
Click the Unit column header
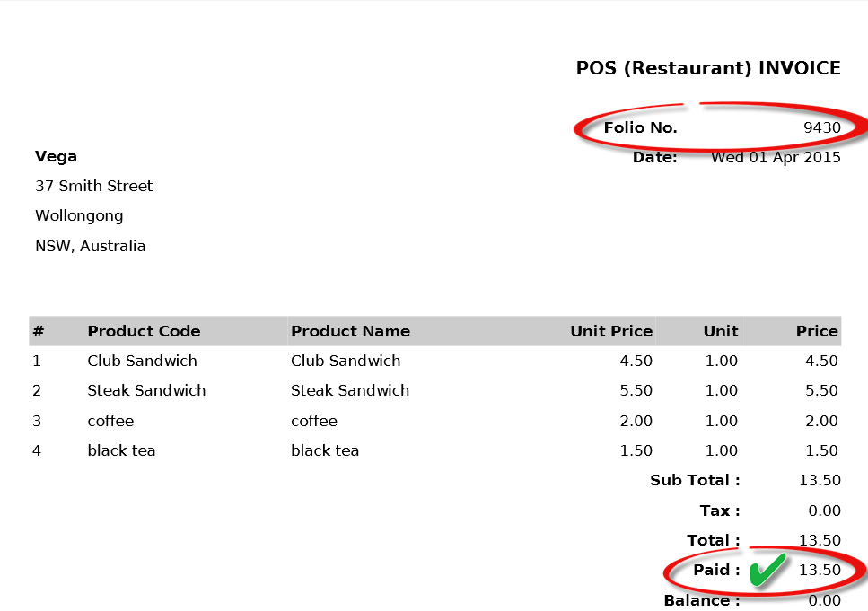721,331
